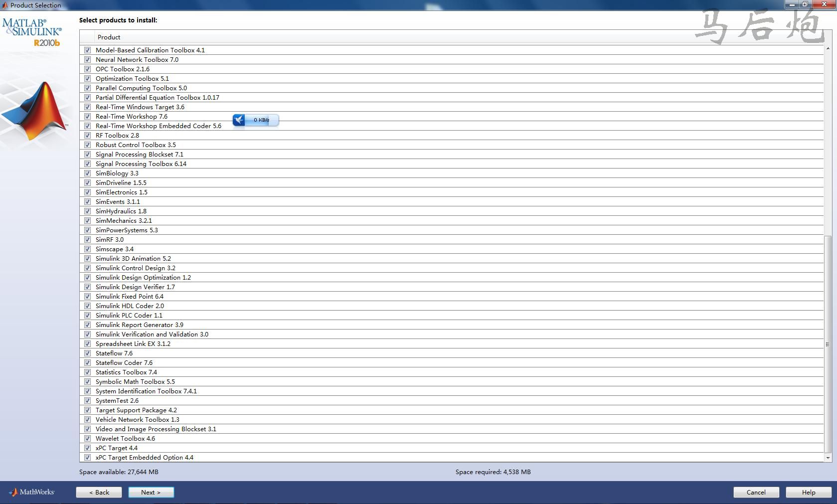
Task: Toggle Signal Processing Blockset 7.1 checkbox
Action: [x=87, y=154]
